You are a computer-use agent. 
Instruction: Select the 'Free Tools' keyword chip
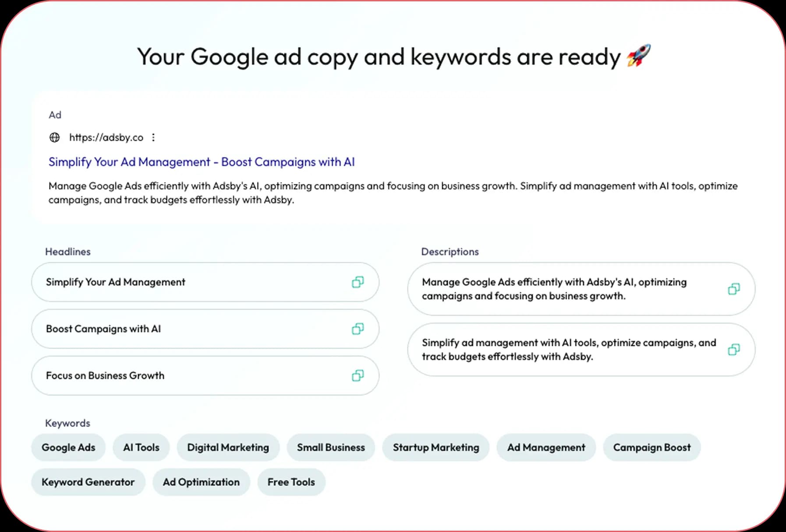point(291,482)
